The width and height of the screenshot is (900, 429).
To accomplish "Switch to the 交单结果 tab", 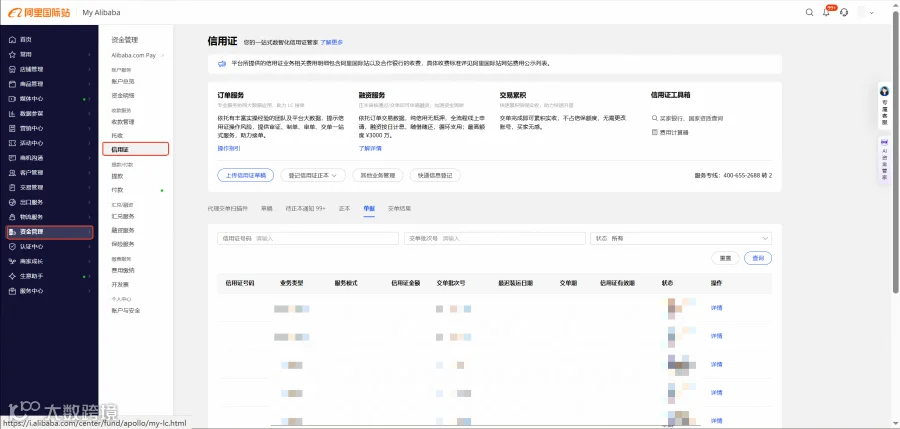I will tap(399, 208).
